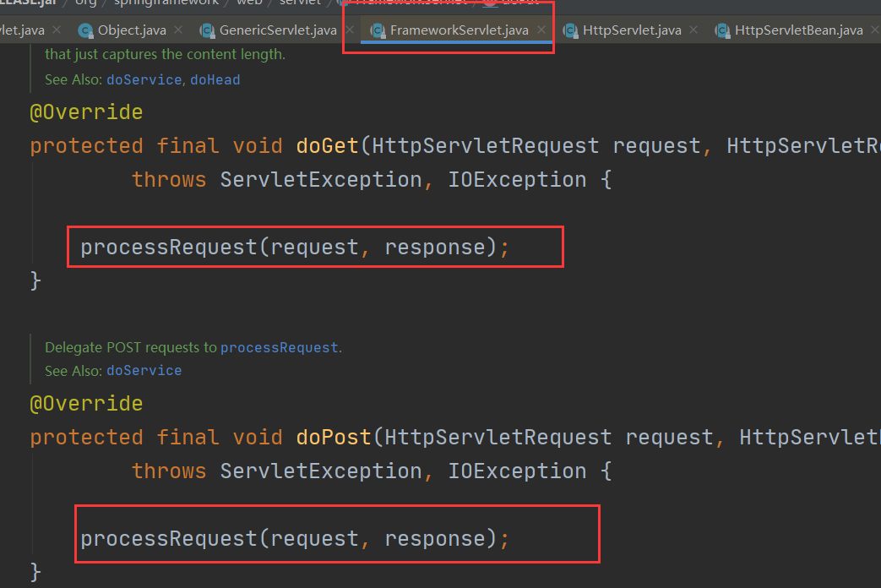
Task: Open the HttpServlet.java tab
Action: 632,30
